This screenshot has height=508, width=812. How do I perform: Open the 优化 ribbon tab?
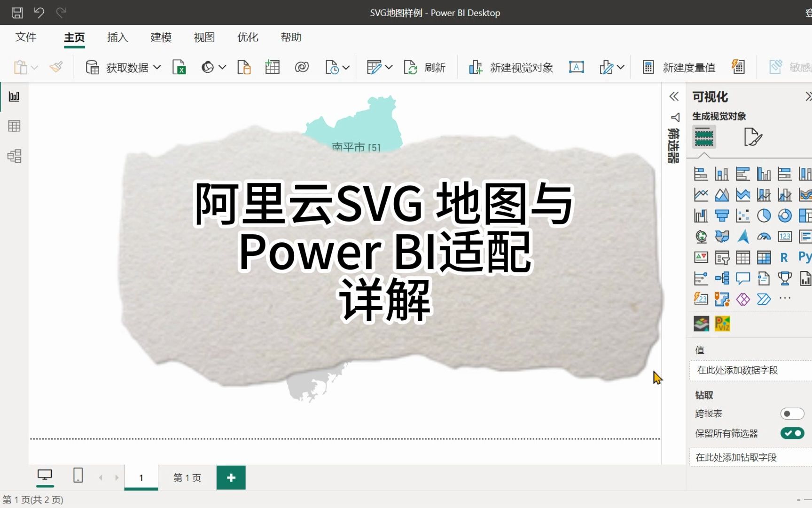click(248, 37)
